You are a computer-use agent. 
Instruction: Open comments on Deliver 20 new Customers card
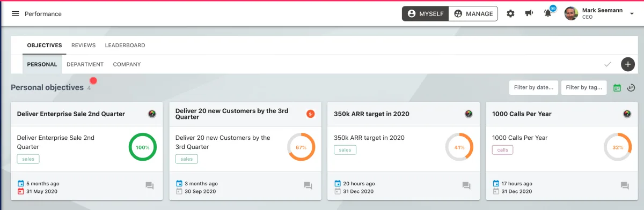pos(308,186)
